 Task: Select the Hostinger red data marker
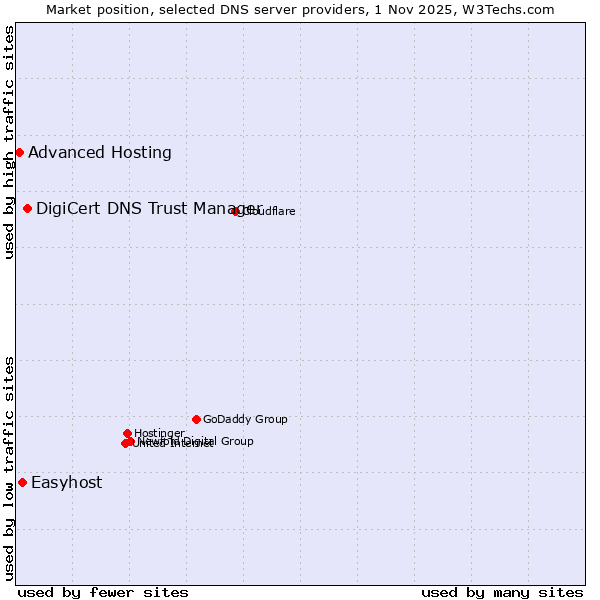pos(127,433)
